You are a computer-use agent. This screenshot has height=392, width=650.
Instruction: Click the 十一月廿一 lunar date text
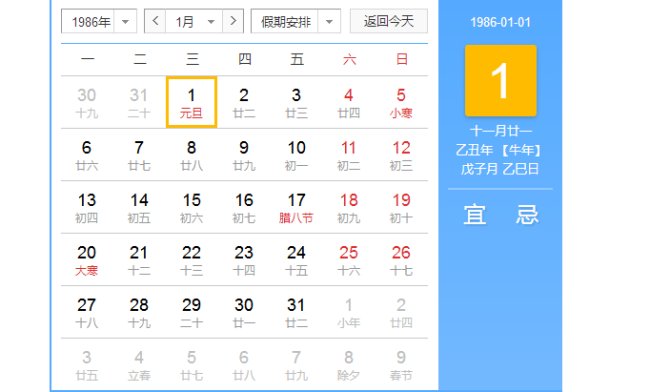pyautogui.click(x=500, y=131)
